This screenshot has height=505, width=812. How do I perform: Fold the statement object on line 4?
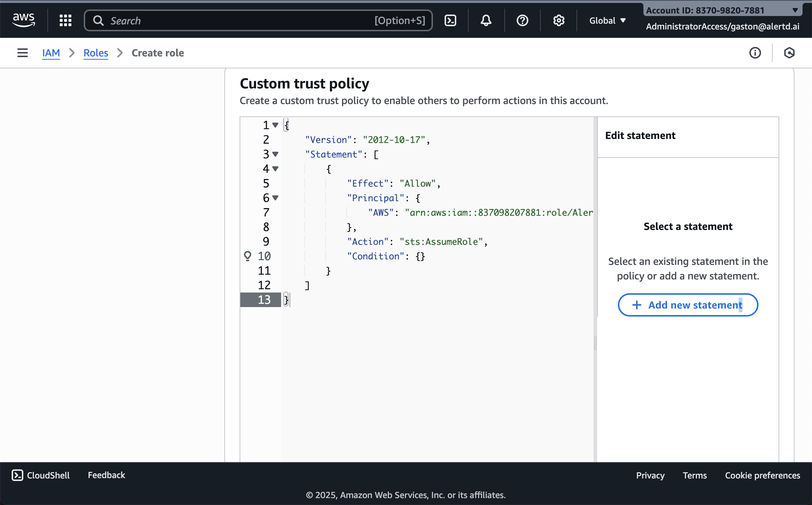click(276, 169)
